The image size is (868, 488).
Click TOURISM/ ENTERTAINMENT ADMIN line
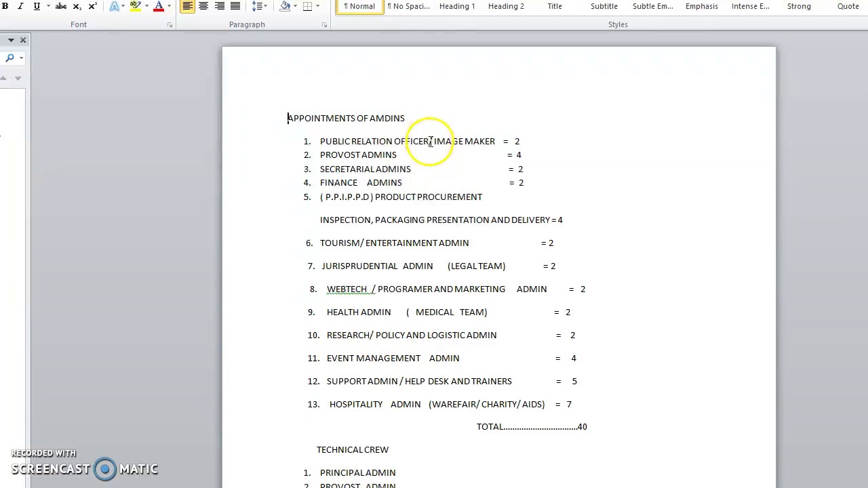click(x=437, y=243)
